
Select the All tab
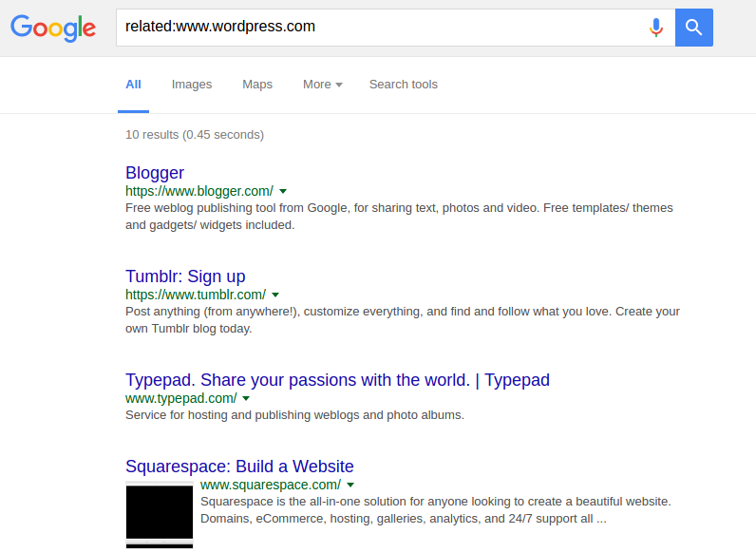[x=133, y=85]
